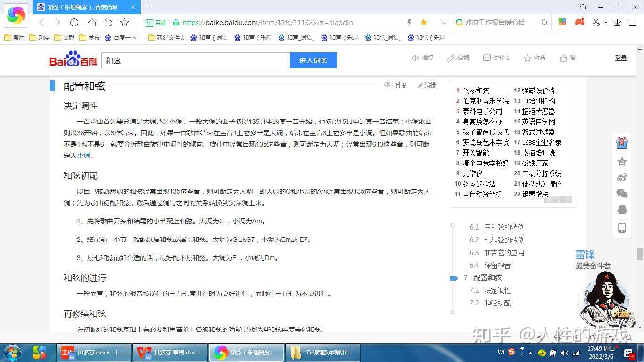Share the page via the Weibo sidebar icon
644x362 pixels.
coord(622,177)
